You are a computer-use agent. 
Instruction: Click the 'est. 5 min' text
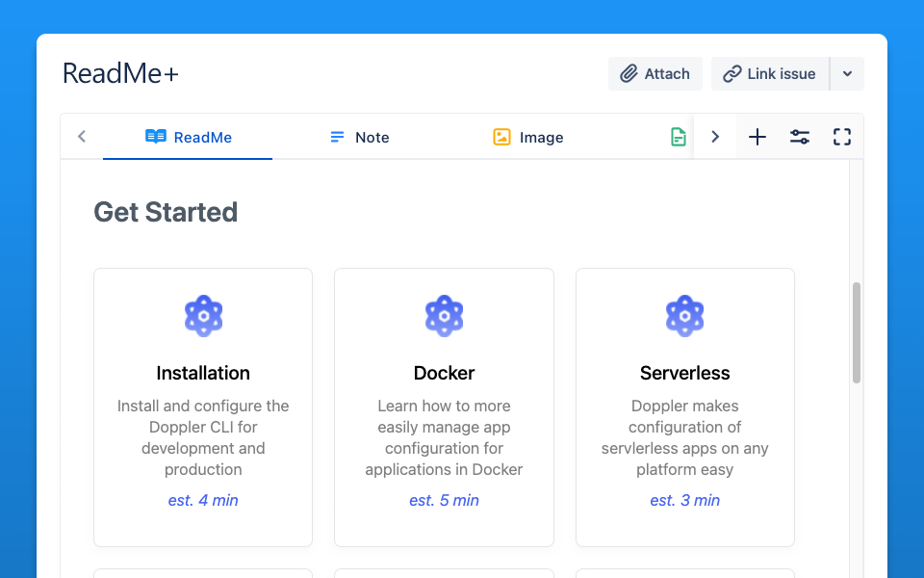pos(445,500)
